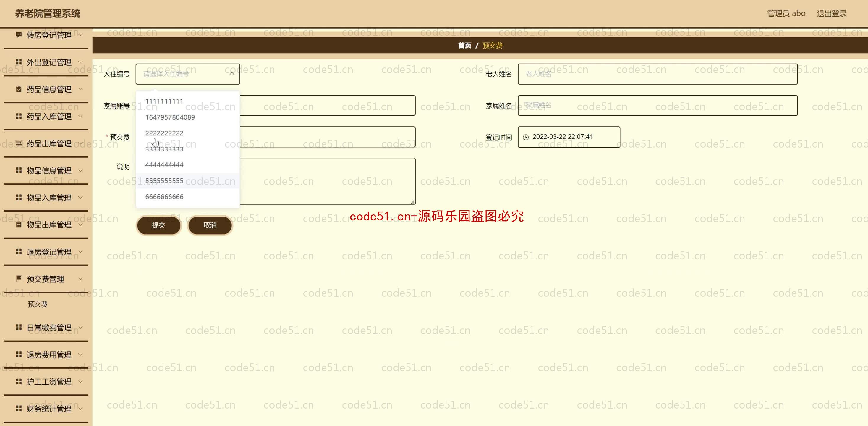Click the 退房费用管理 grid icon
This screenshot has width=868, height=426.
(x=19, y=354)
